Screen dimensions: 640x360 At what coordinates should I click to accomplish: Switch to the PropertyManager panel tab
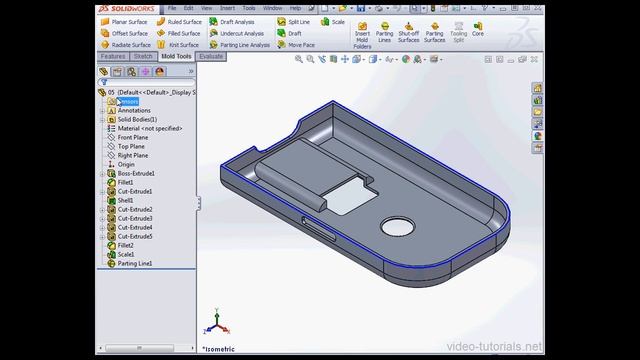click(x=117, y=72)
